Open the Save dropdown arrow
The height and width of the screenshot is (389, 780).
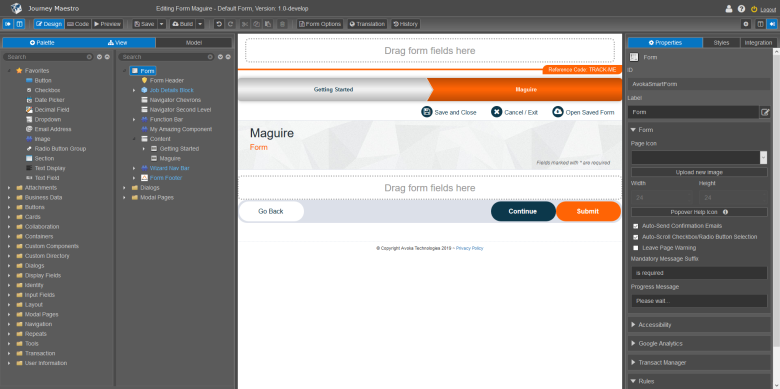(162, 24)
